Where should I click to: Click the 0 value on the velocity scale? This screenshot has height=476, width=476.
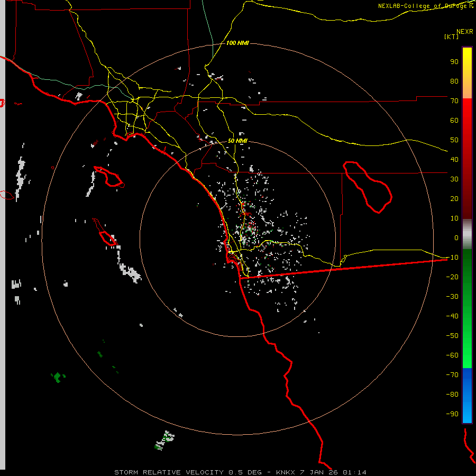click(456, 238)
